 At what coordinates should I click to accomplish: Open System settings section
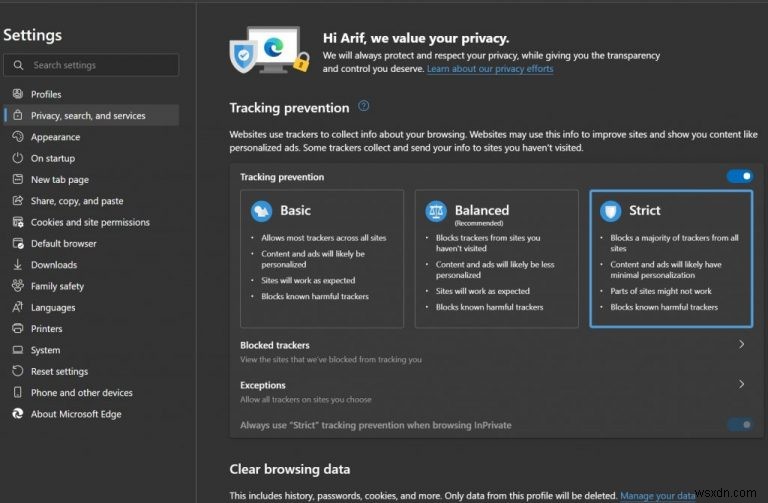coord(91,350)
